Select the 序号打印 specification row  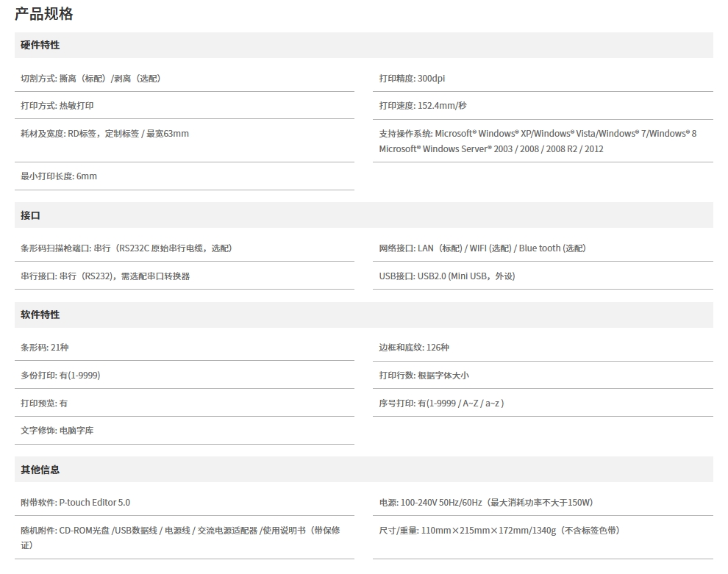441,403
